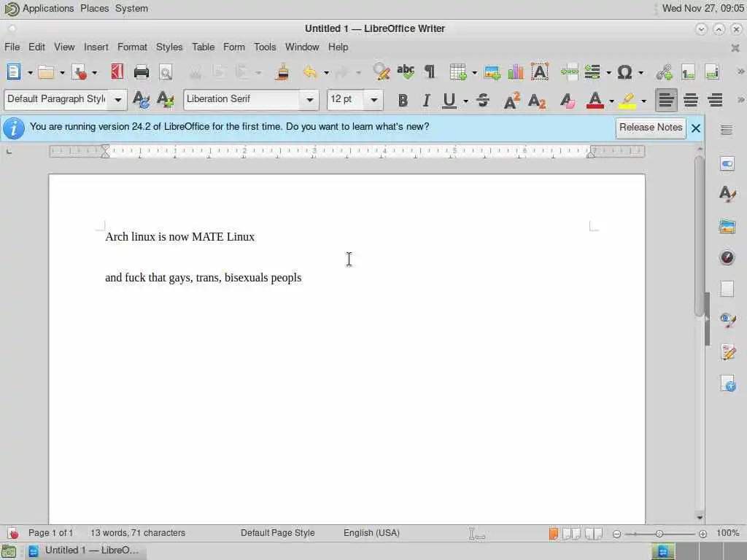
Task: Insert a page break
Action: (x=569, y=72)
